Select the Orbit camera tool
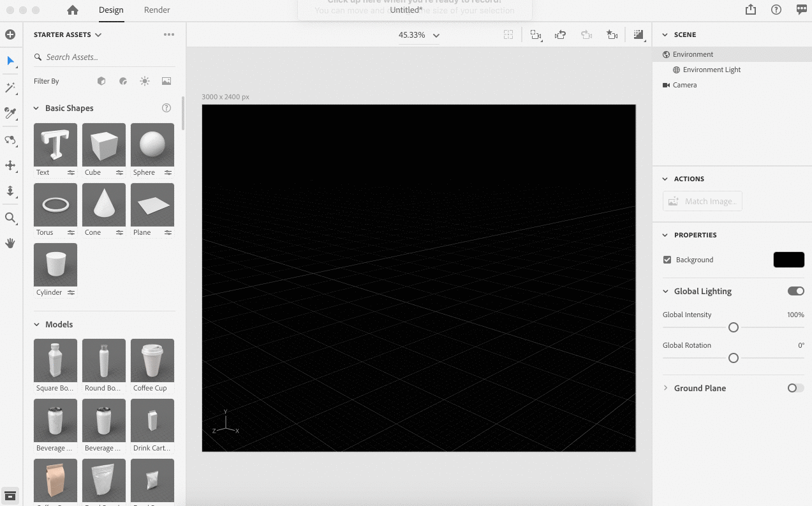 (x=10, y=140)
